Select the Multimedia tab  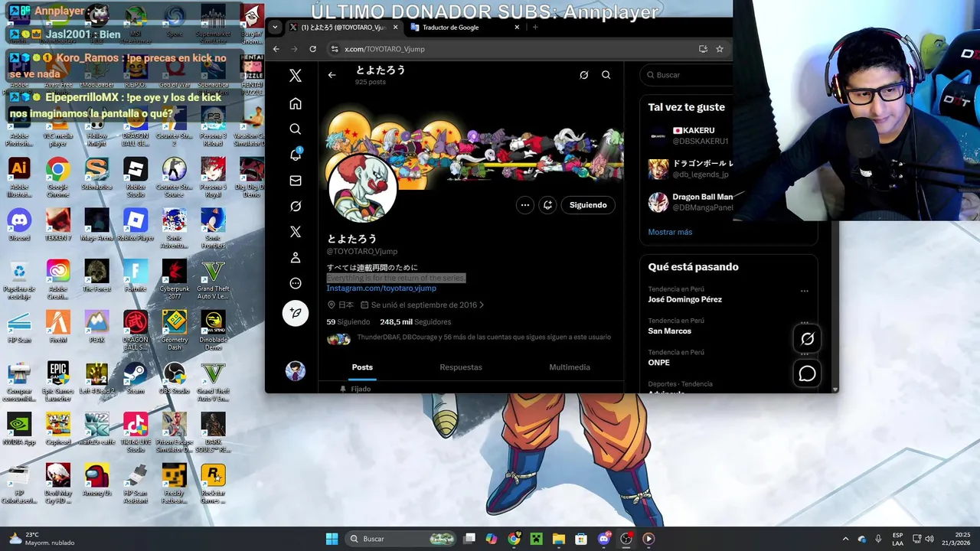point(570,367)
